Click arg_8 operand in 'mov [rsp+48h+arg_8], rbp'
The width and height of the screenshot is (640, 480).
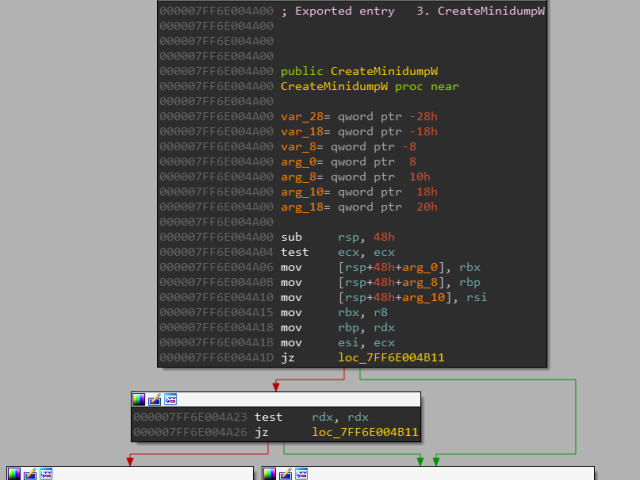click(x=420, y=282)
